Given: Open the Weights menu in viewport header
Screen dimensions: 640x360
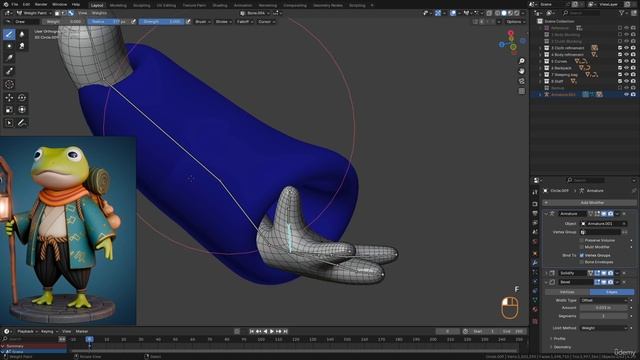Looking at the screenshot, I should pos(99,13).
